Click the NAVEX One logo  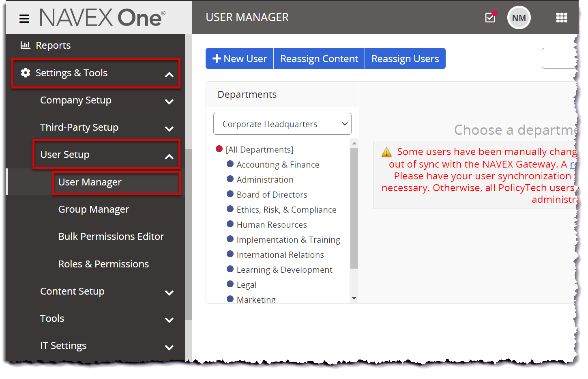(102, 17)
